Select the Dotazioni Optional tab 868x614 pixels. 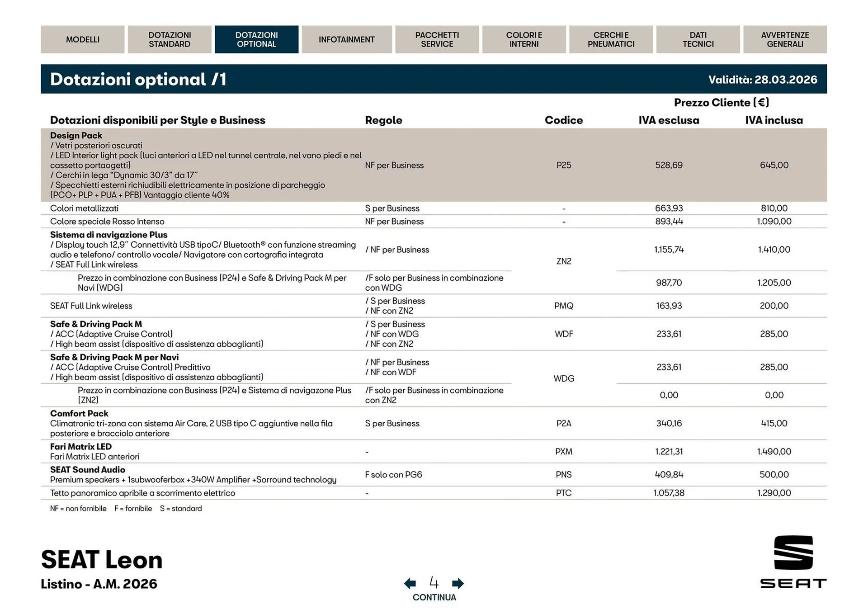pos(256,39)
